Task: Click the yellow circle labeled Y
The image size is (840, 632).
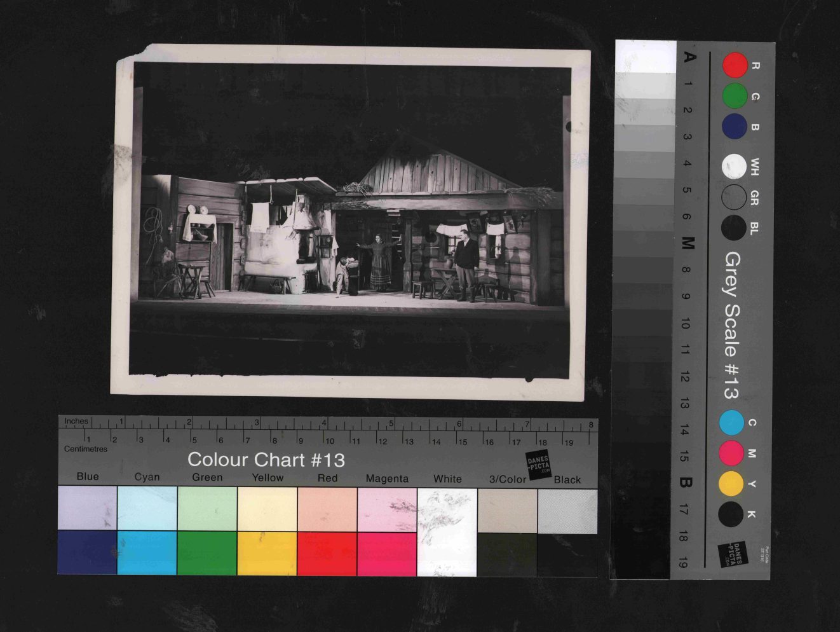Action: 731,484
